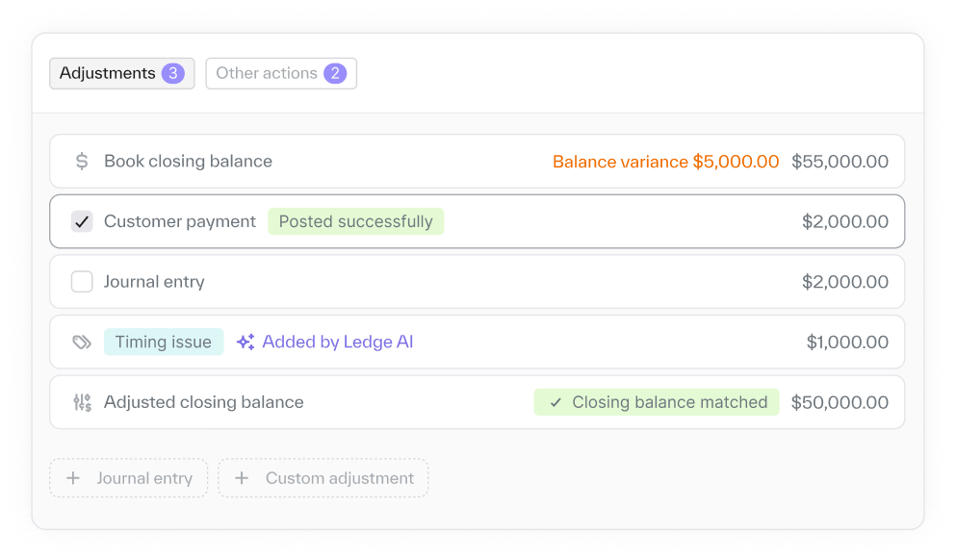Select the Timing issue tag
Screen dimensions: 956x560
click(164, 342)
